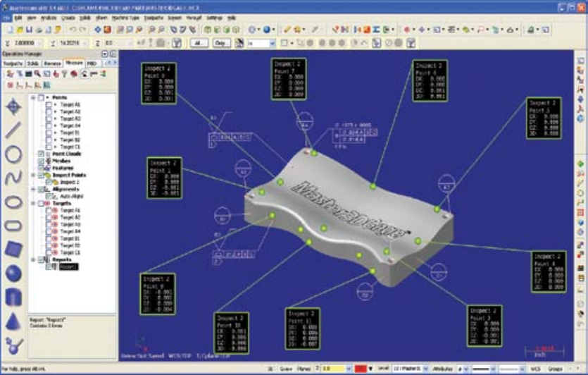Select the line drawing tool
Viewport: 588px width, 375px height.
click(x=13, y=130)
